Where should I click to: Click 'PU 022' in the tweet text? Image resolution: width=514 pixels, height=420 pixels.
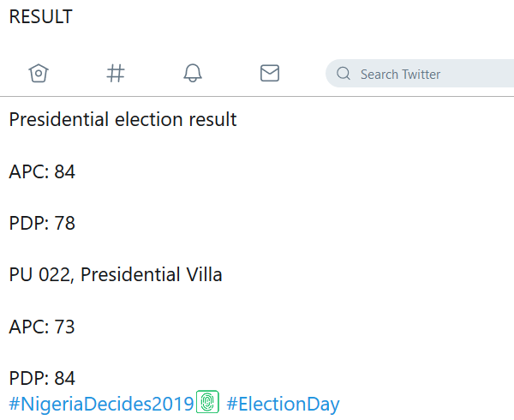40,275
